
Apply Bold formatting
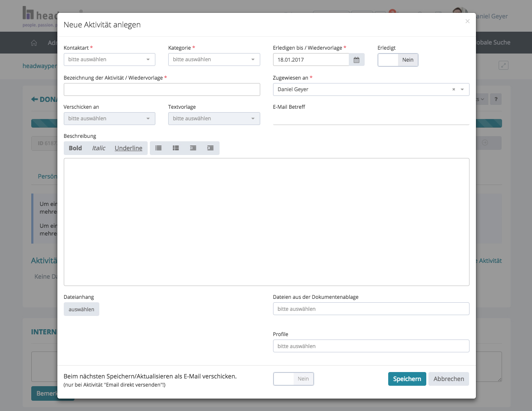pyautogui.click(x=75, y=148)
